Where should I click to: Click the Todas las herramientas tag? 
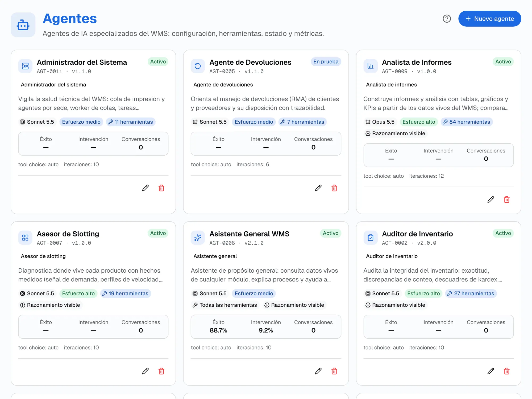(225, 305)
